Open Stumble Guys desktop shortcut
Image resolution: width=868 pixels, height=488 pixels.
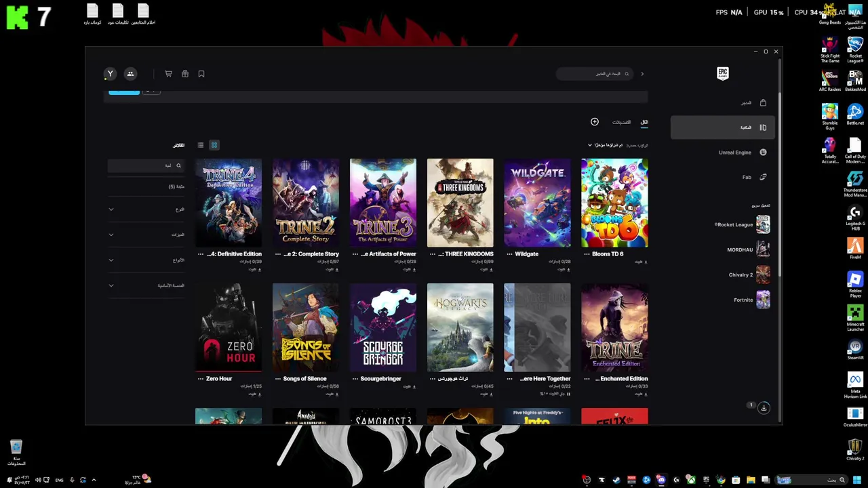point(830,117)
